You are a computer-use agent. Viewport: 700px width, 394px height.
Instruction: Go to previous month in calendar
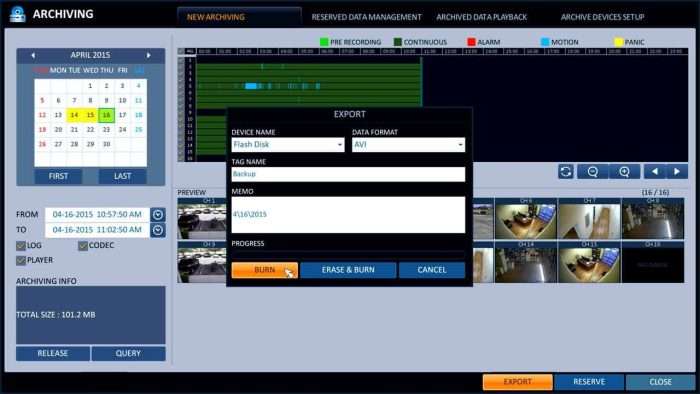coord(33,55)
